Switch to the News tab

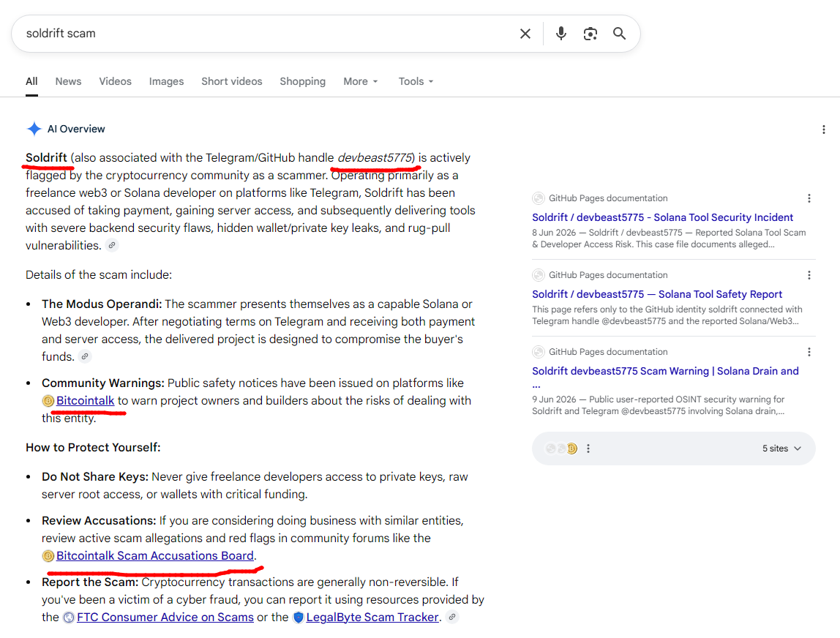[x=69, y=81]
